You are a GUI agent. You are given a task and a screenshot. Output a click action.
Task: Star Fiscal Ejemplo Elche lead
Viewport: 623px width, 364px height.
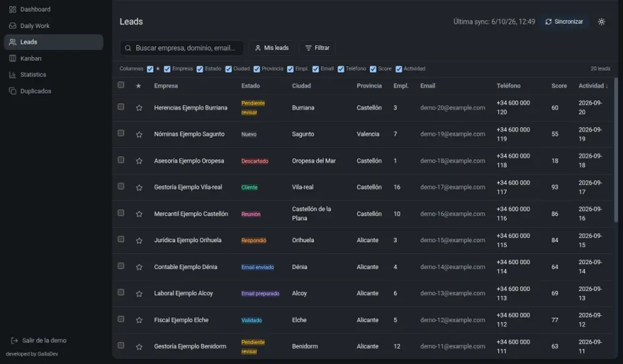(139, 320)
